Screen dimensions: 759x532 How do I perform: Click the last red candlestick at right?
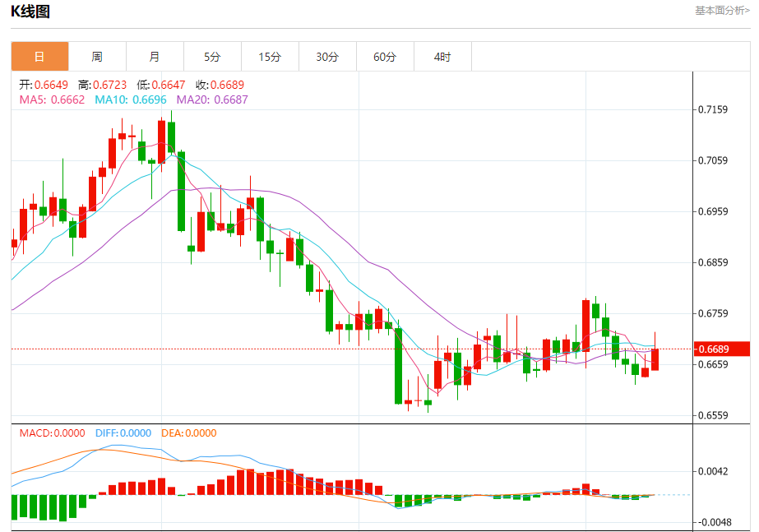pyautogui.click(x=655, y=359)
